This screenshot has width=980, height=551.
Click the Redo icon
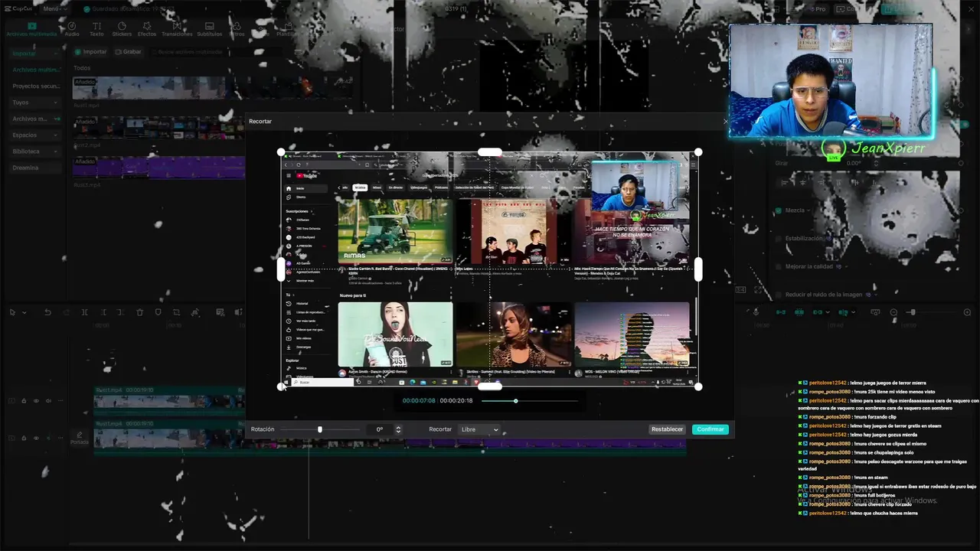[66, 312]
